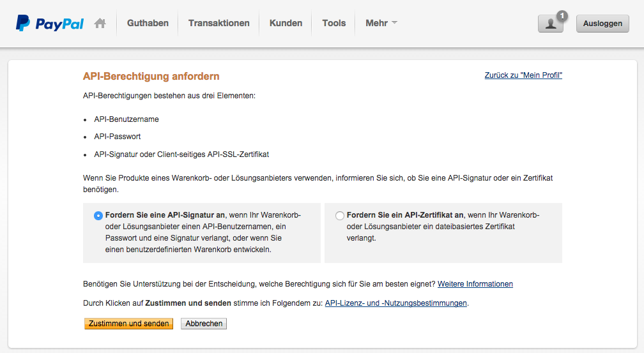
Task: Expand the Mehr dropdown
Action: click(x=381, y=23)
